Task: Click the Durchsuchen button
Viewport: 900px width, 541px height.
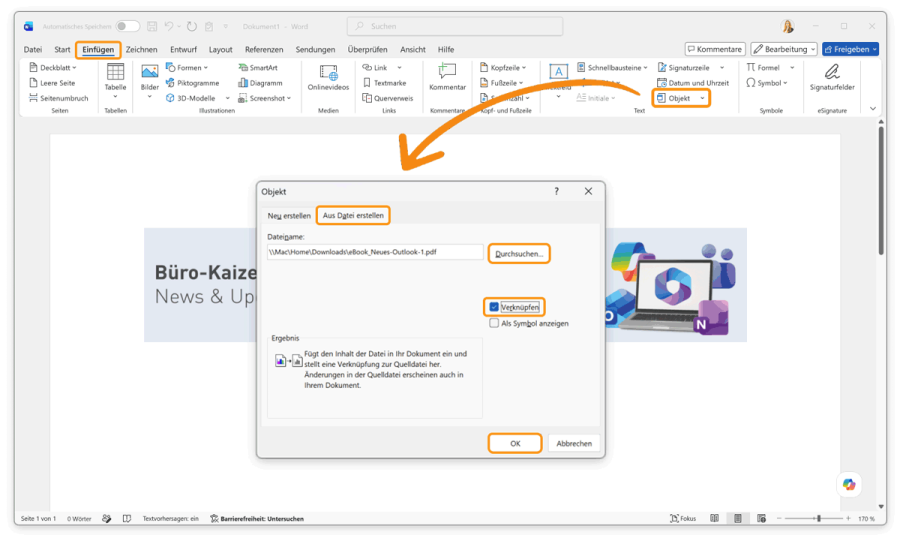Action: [x=519, y=254]
